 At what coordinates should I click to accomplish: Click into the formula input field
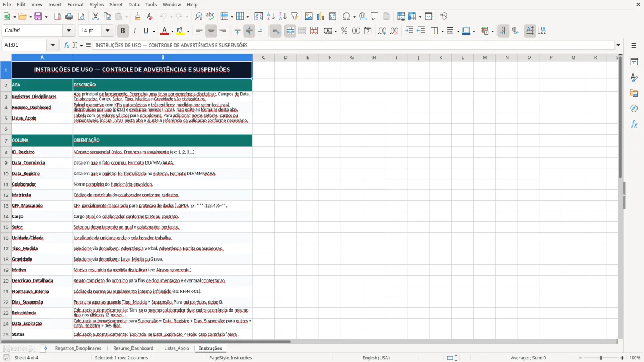pyautogui.click(x=354, y=46)
